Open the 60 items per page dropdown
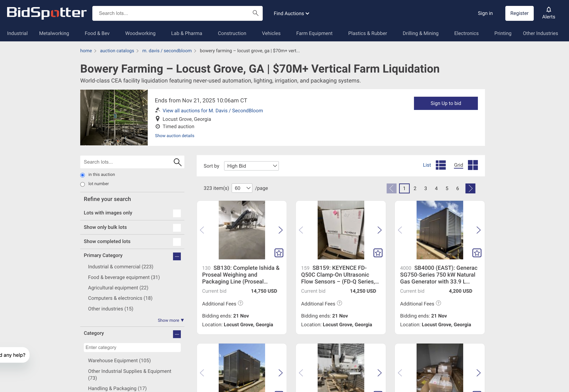 (241, 188)
